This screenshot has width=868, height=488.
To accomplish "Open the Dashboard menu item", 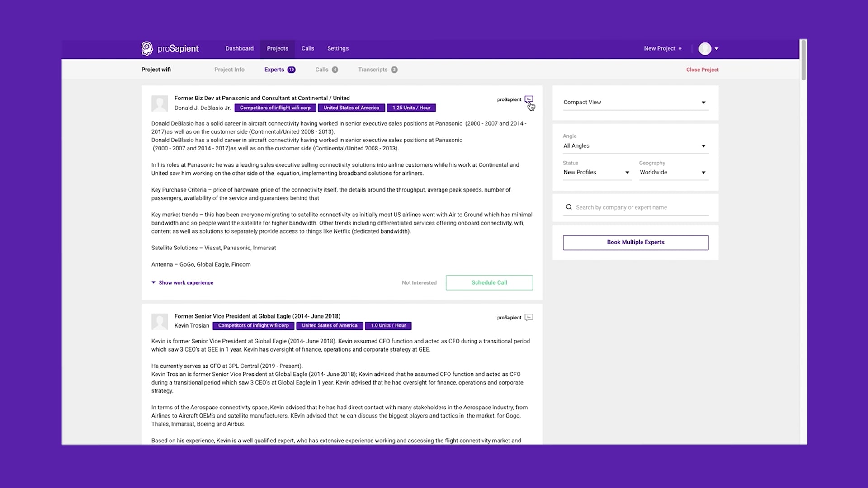I will point(239,48).
